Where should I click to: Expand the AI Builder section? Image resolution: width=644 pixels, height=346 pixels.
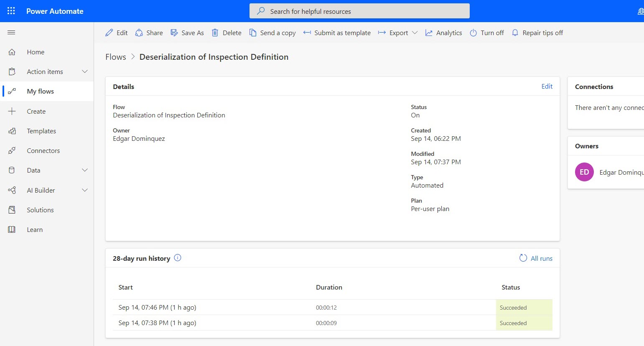pyautogui.click(x=85, y=190)
